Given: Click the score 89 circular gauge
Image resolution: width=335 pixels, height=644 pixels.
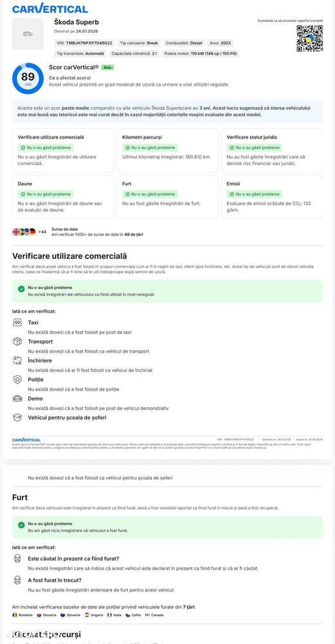Looking at the screenshot, I should (28, 78).
